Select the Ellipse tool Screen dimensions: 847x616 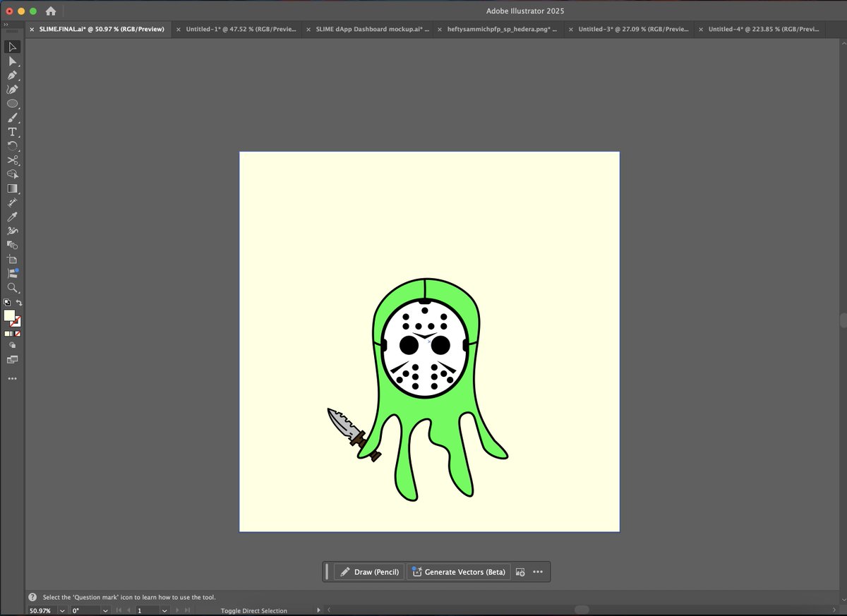[x=12, y=104]
